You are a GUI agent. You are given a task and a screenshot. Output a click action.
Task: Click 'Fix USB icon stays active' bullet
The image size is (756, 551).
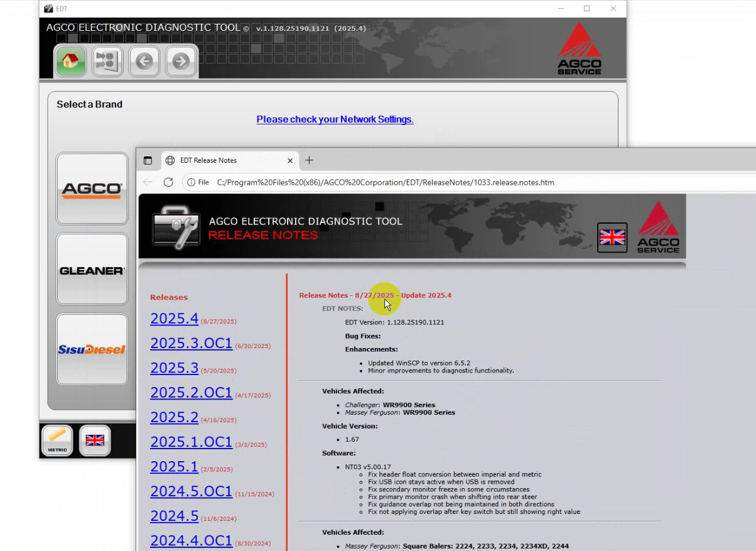point(441,482)
